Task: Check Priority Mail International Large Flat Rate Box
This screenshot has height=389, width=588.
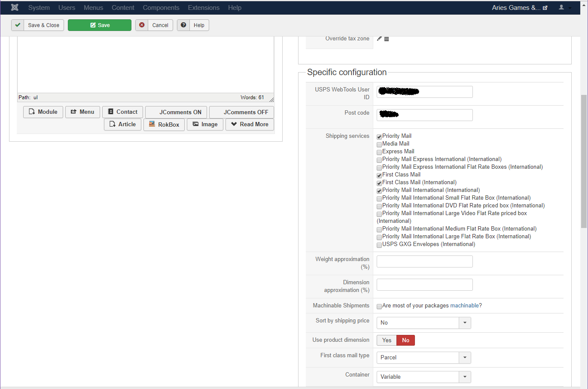Action: (x=379, y=237)
